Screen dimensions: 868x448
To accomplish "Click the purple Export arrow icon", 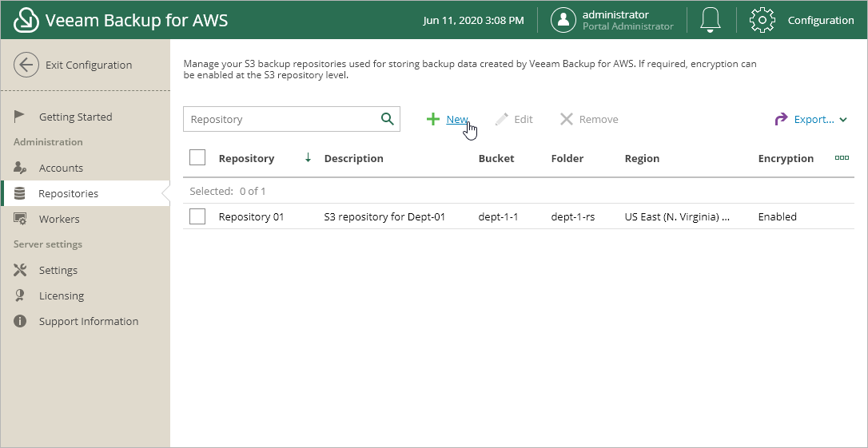I will coord(781,119).
